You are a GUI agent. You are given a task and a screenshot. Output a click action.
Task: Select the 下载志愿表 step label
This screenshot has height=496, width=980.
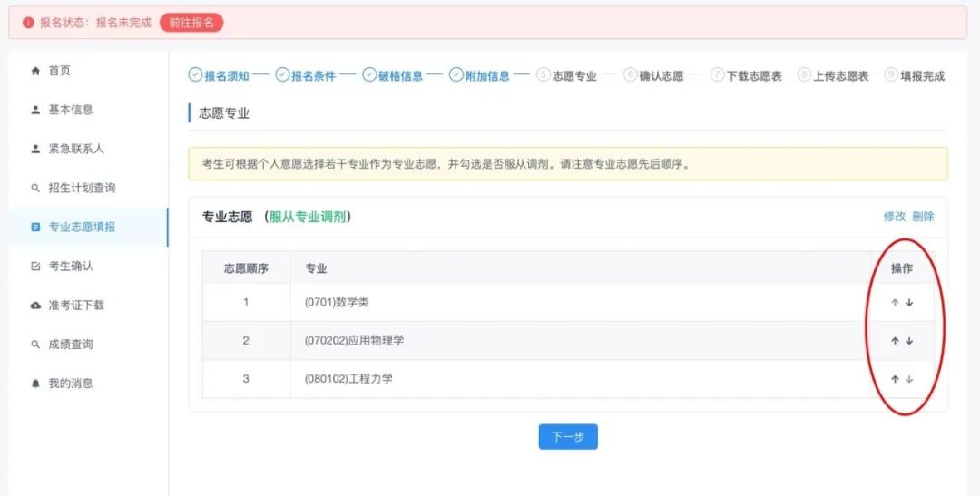click(x=754, y=75)
